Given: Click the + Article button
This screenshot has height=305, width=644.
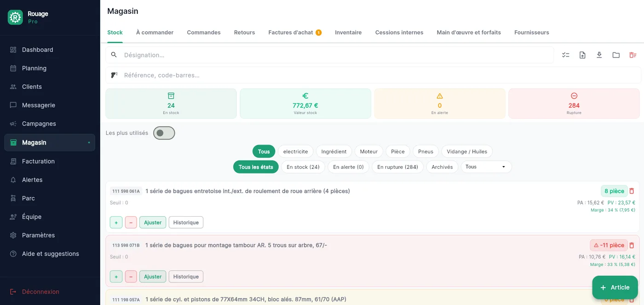Looking at the screenshot, I should point(615,288).
